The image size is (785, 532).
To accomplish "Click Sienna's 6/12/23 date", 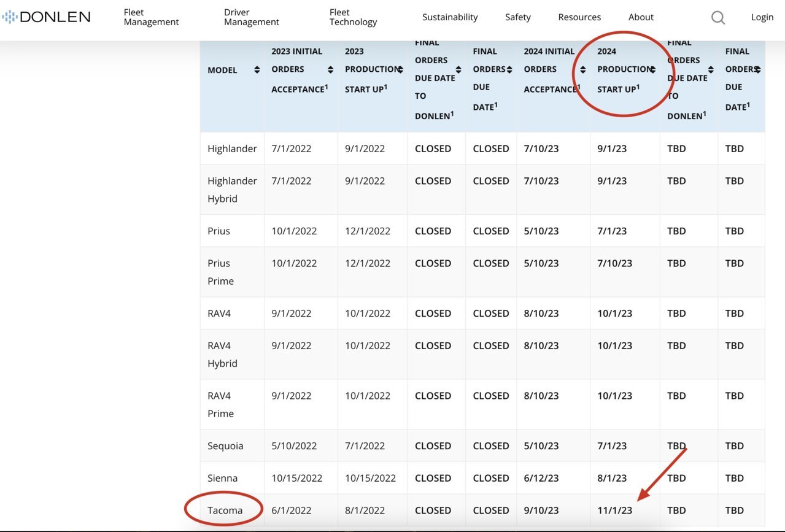I will tap(541, 478).
